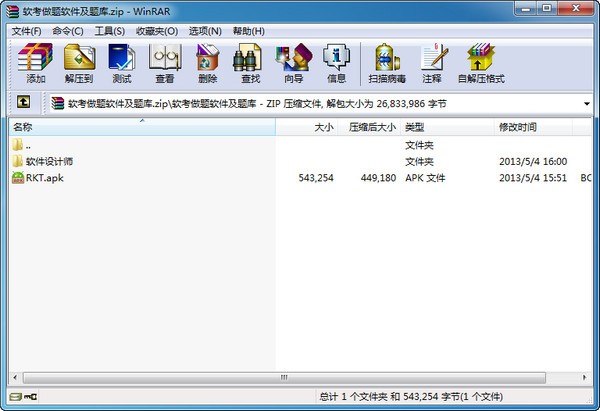
Task: Sort by 修改时间 column header
Action: click(x=533, y=127)
